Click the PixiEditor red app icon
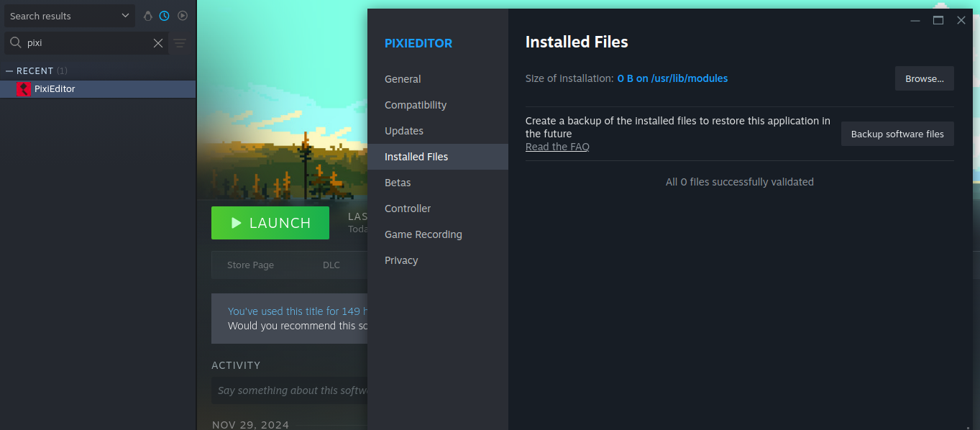This screenshot has width=980, height=430. coord(24,89)
